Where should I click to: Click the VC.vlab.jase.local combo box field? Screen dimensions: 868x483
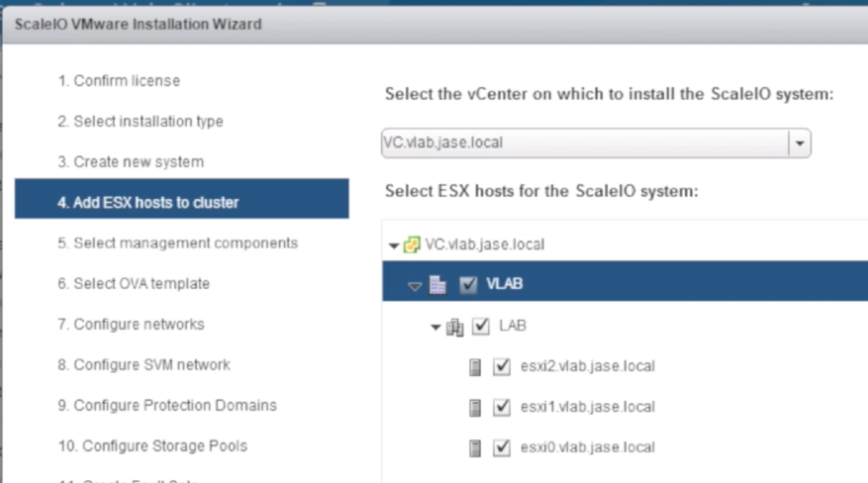[x=585, y=143]
